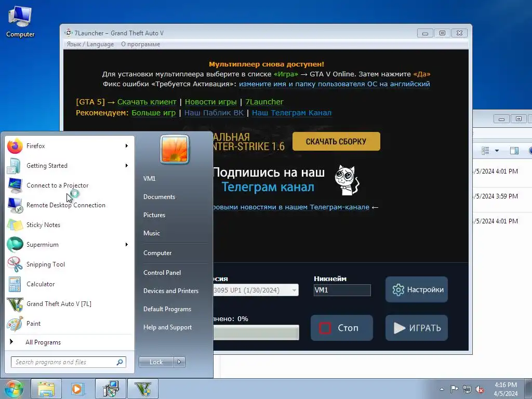Open Windows Explorer from the taskbar
Screen dimensions: 532x399
pos(46,389)
